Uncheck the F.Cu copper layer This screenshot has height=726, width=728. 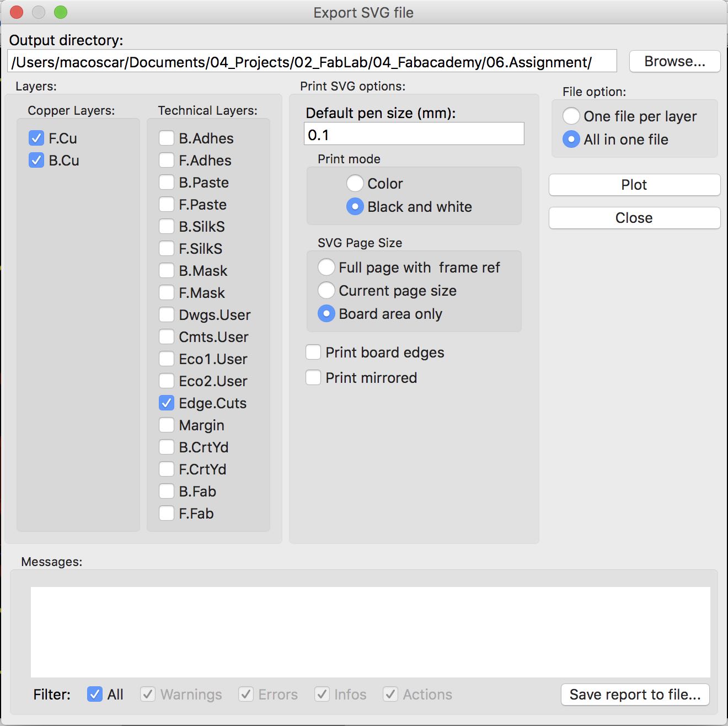[x=36, y=138]
